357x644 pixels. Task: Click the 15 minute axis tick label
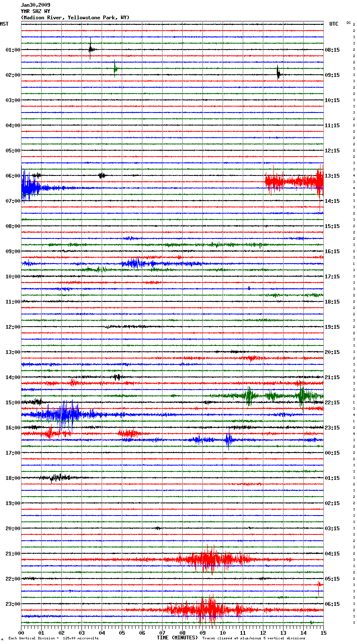point(323,633)
